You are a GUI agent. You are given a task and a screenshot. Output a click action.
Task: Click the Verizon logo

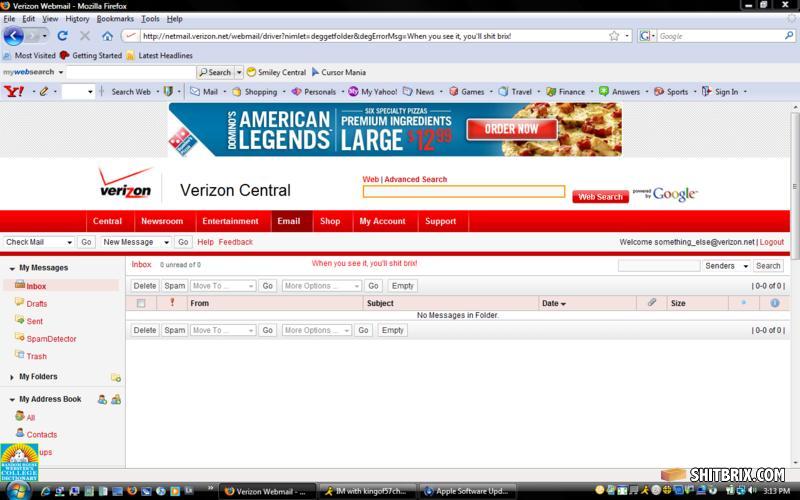126,182
